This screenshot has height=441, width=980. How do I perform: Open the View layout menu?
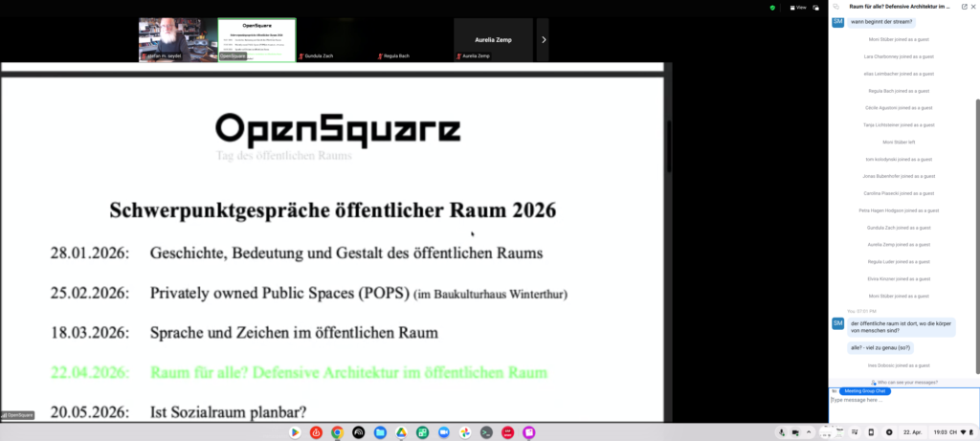[796, 7]
